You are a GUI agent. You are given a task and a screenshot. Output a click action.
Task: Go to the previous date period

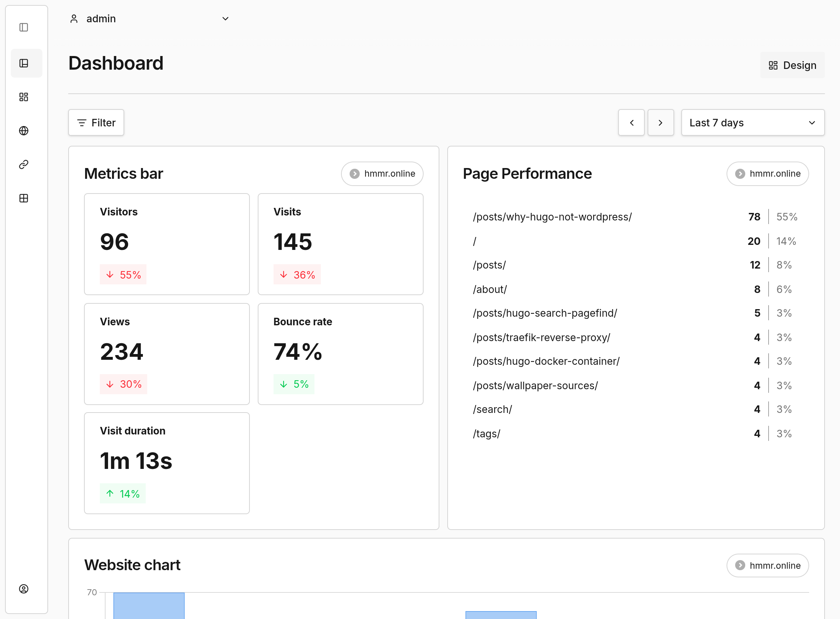click(x=631, y=123)
